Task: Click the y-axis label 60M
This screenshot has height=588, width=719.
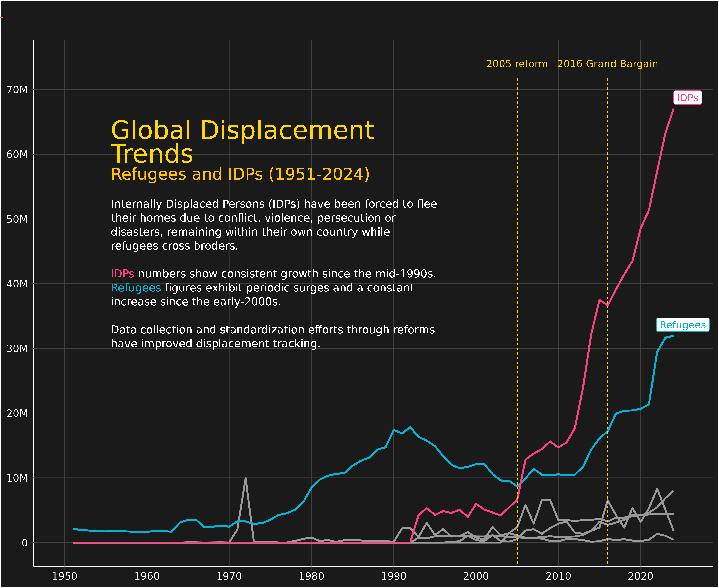Action: [x=17, y=154]
